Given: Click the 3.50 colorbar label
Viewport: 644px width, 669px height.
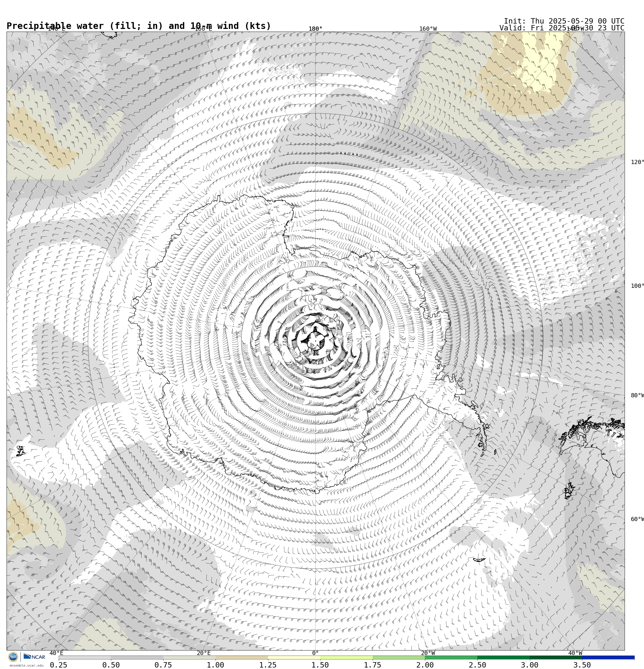Looking at the screenshot, I should pos(582,665).
